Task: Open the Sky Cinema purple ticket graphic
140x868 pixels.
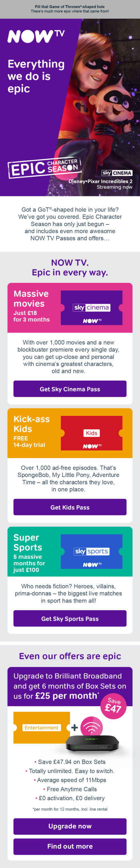Action: coord(92,308)
